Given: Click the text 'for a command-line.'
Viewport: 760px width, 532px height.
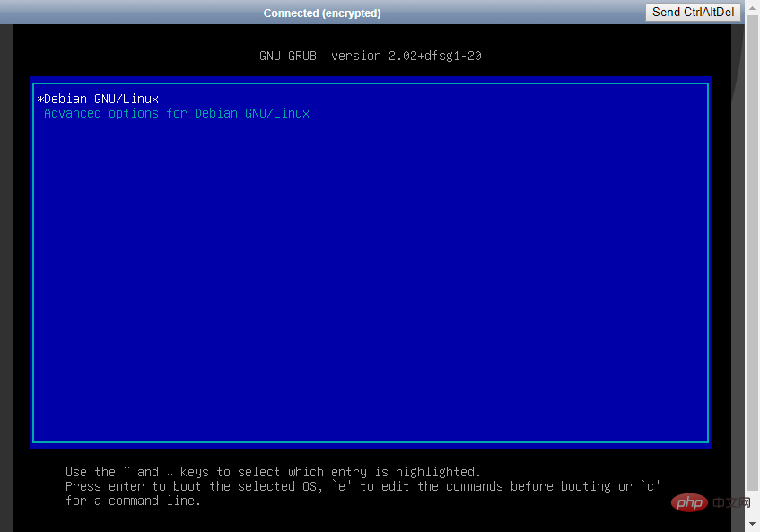Looking at the screenshot, I should tap(134, 501).
